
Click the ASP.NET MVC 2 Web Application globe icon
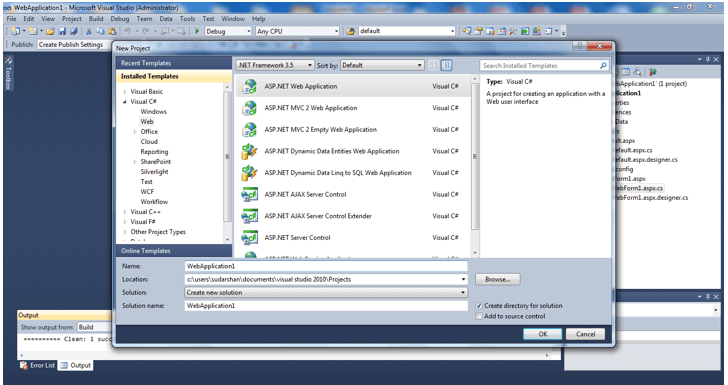pos(249,108)
